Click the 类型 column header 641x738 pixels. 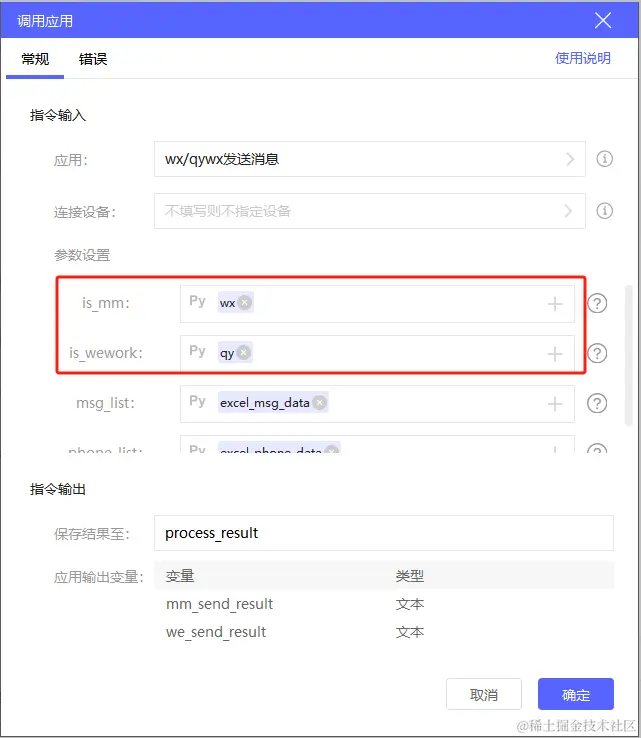tap(409, 576)
